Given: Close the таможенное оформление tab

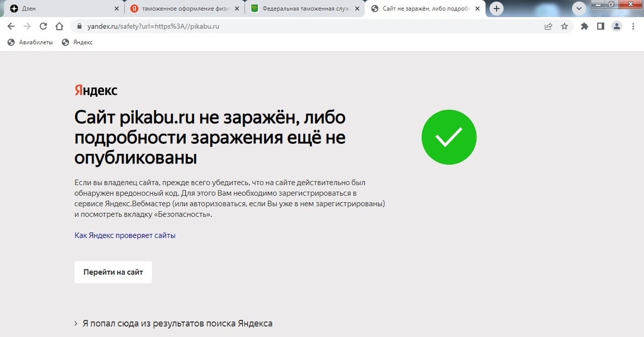Looking at the screenshot, I should point(237,9).
